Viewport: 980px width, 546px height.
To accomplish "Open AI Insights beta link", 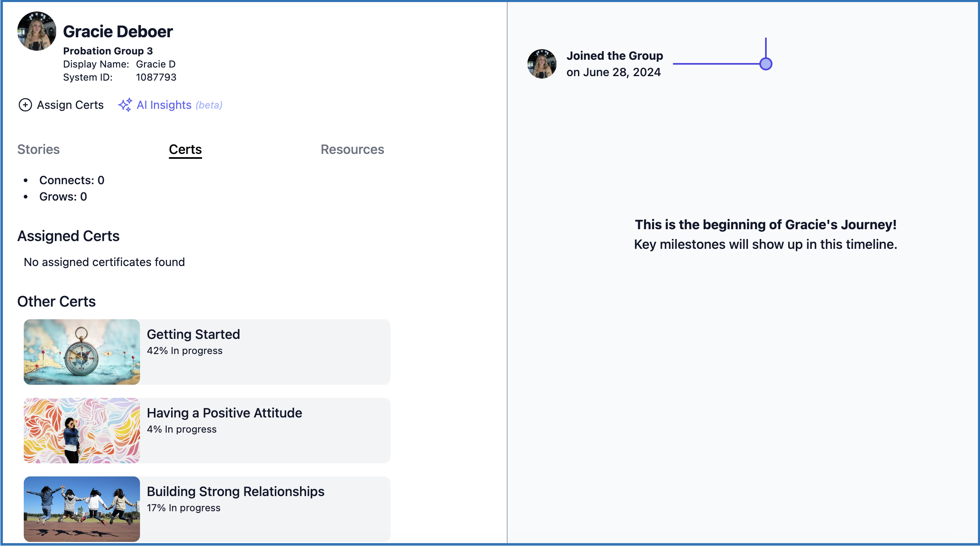I will pos(164,105).
